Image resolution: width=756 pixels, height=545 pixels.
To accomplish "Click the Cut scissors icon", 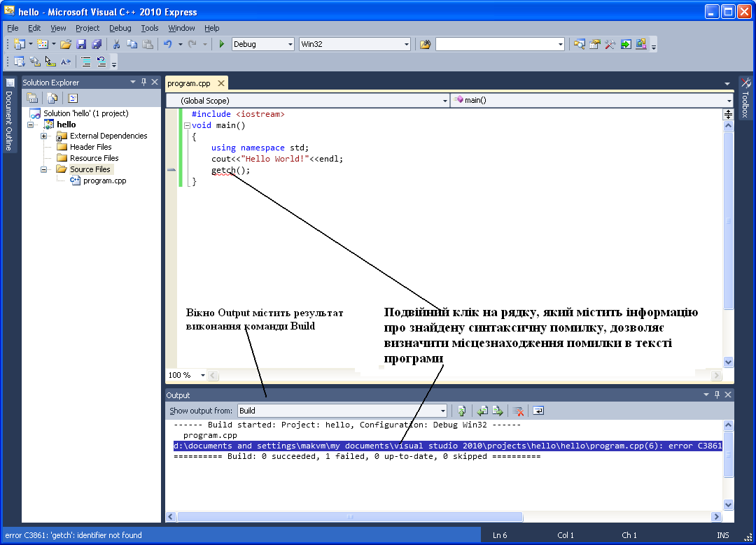I will (116, 44).
